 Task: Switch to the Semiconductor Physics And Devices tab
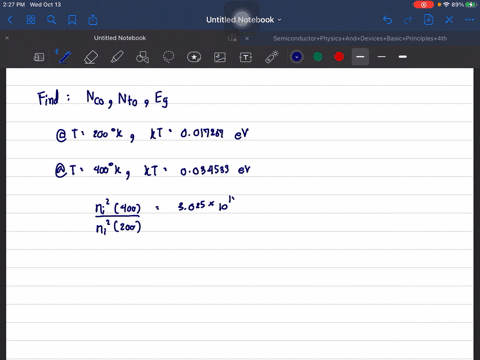pyautogui.click(x=360, y=38)
